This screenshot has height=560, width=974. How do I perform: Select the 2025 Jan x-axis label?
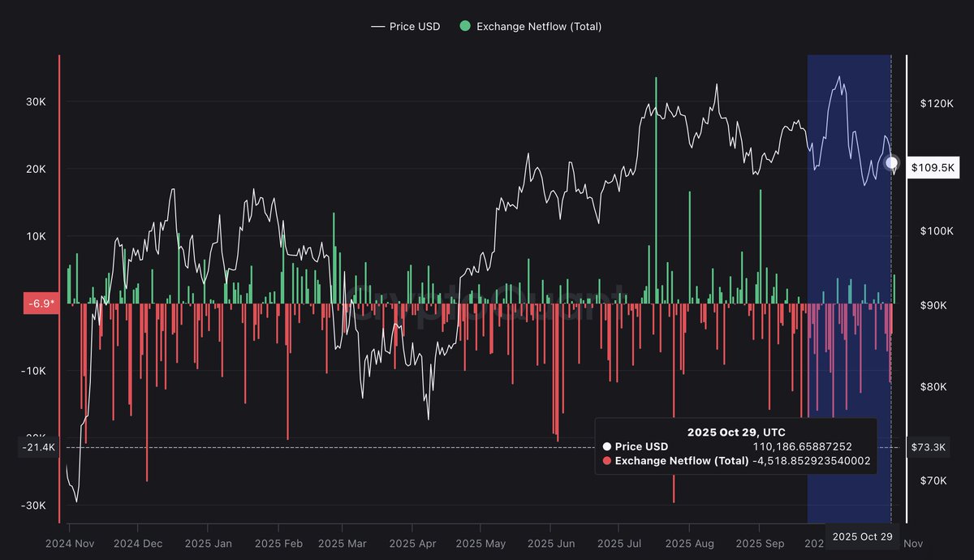(x=207, y=543)
